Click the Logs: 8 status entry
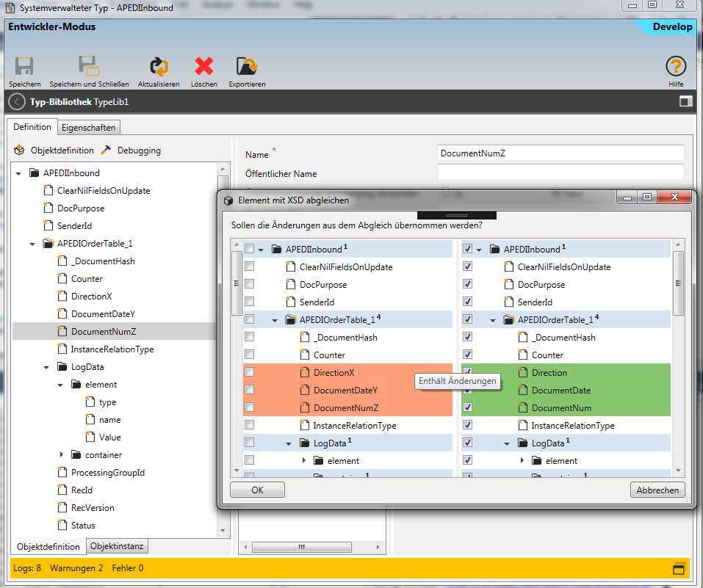 [x=27, y=568]
